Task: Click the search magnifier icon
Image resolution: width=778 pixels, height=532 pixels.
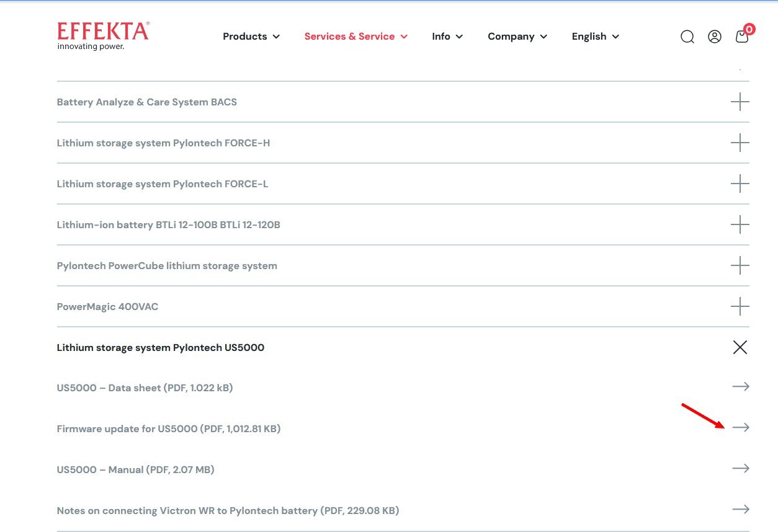Action: (687, 37)
